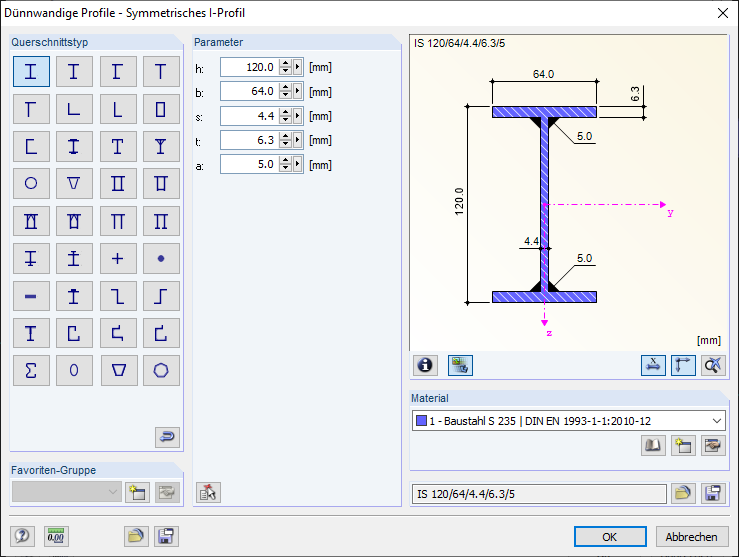
Task: Create new material with starred icon
Action: tap(683, 445)
